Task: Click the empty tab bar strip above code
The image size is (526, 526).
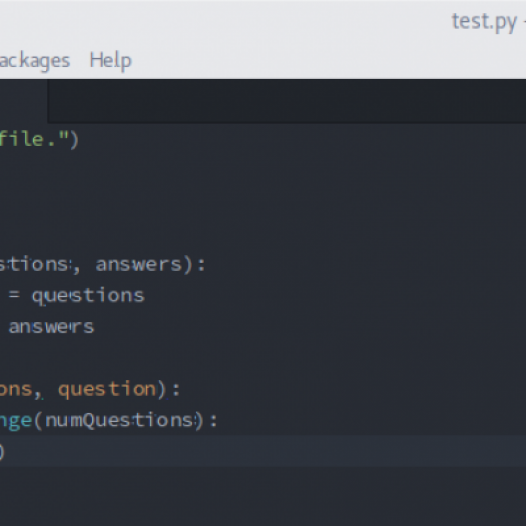Action: [287, 101]
